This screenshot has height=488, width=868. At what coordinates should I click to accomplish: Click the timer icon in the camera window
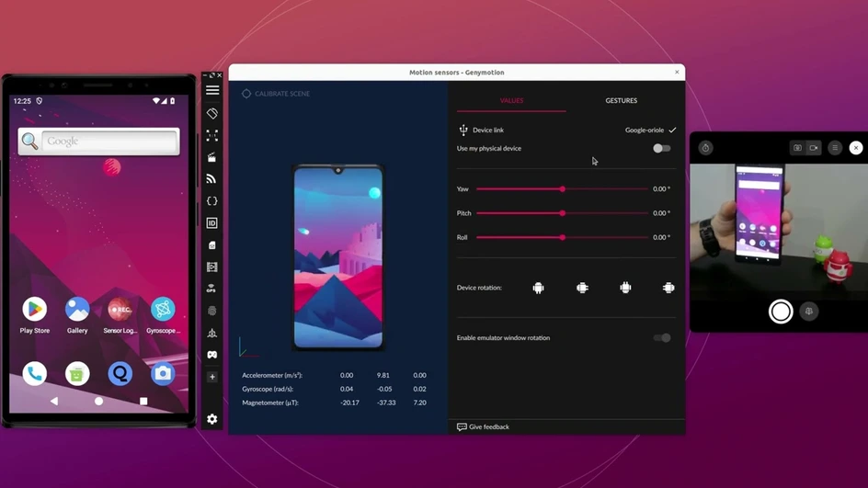tap(705, 148)
